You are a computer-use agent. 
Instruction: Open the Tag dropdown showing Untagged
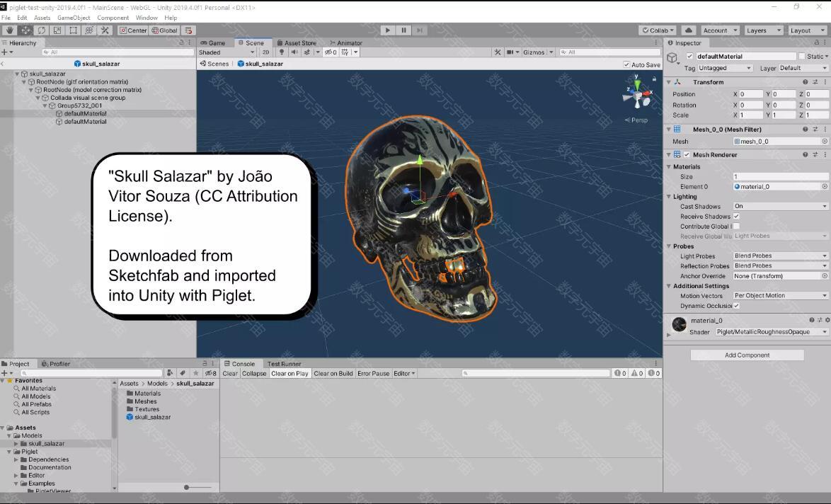725,68
